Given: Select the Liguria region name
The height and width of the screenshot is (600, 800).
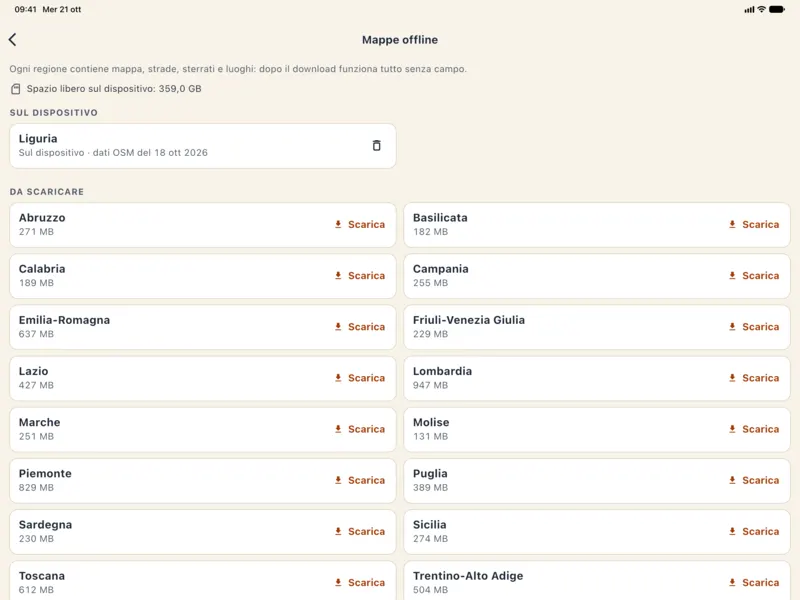Looking at the screenshot, I should tap(38, 139).
